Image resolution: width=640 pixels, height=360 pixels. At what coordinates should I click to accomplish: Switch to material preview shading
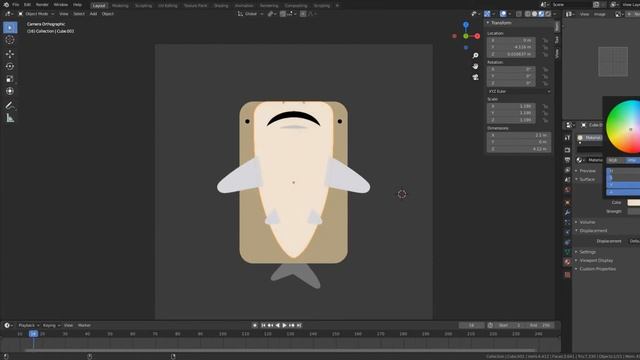[541, 14]
